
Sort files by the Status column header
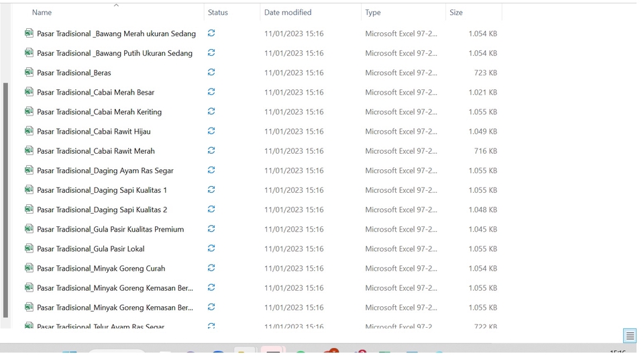click(x=217, y=12)
